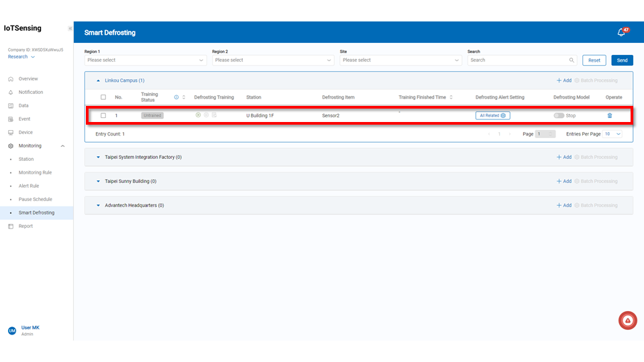This screenshot has width=644, height=362.
Task: Open the Site dropdown
Action: [400, 60]
